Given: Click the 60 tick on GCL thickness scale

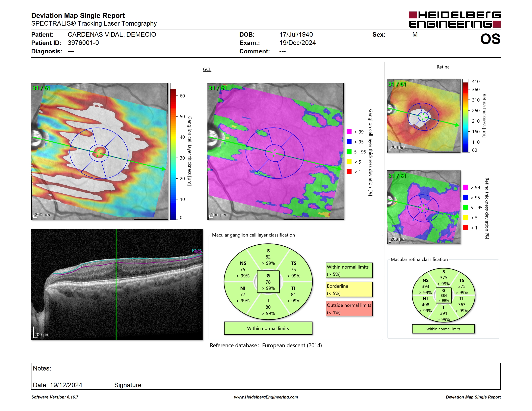Looking at the screenshot, I should tap(182, 96).
